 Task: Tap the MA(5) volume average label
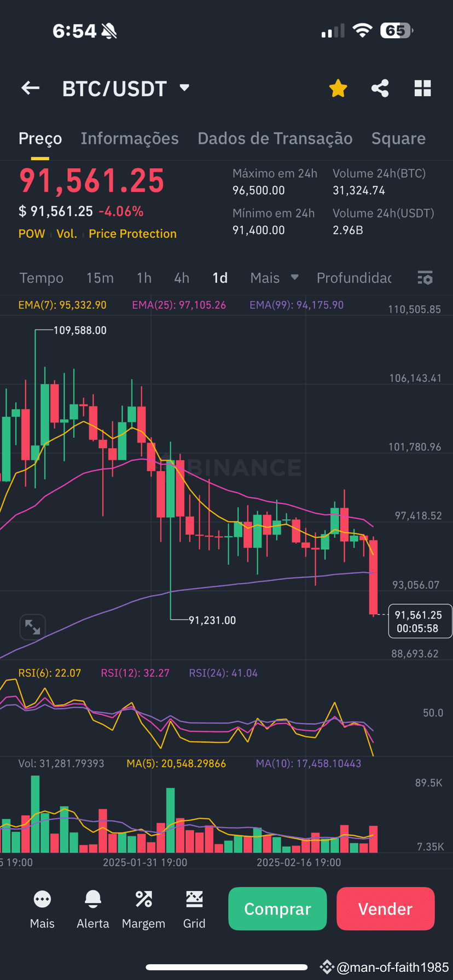[x=176, y=764]
